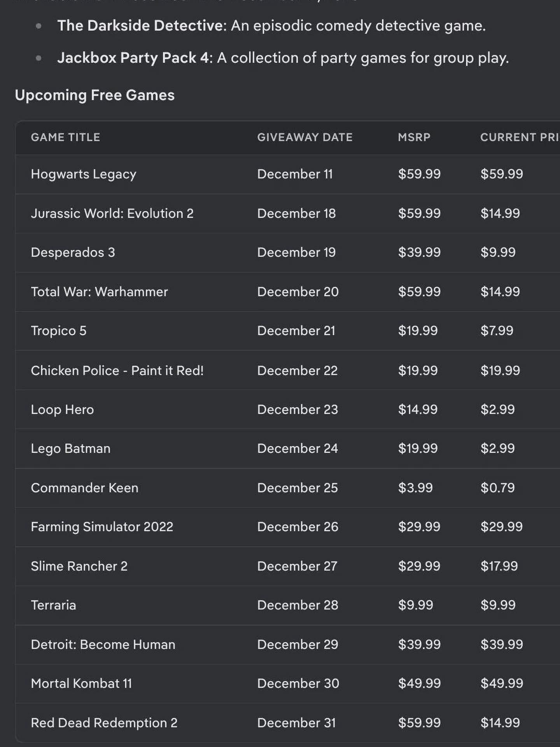This screenshot has height=747, width=560.
Task: Click the GIVEAWAY DATE column header
Action: [305, 137]
